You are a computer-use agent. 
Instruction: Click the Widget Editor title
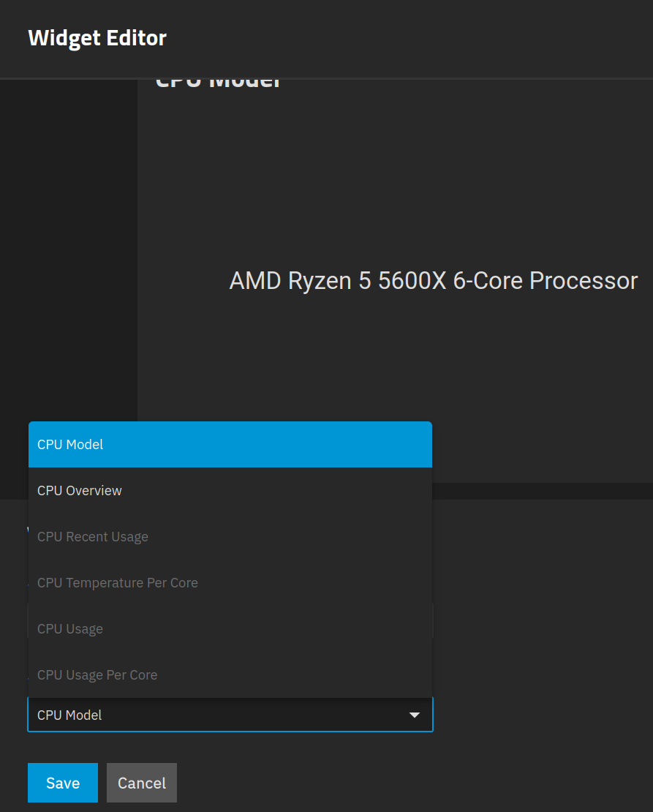click(x=97, y=38)
